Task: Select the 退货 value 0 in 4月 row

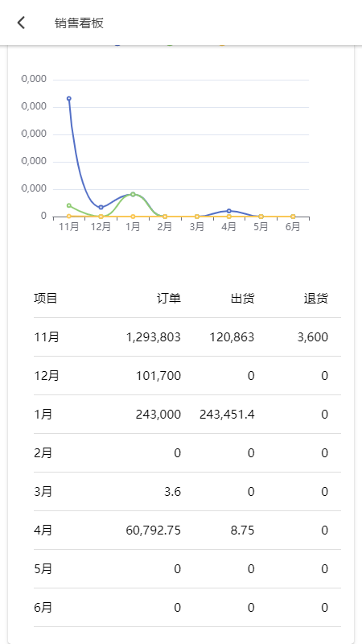Action: click(x=325, y=530)
